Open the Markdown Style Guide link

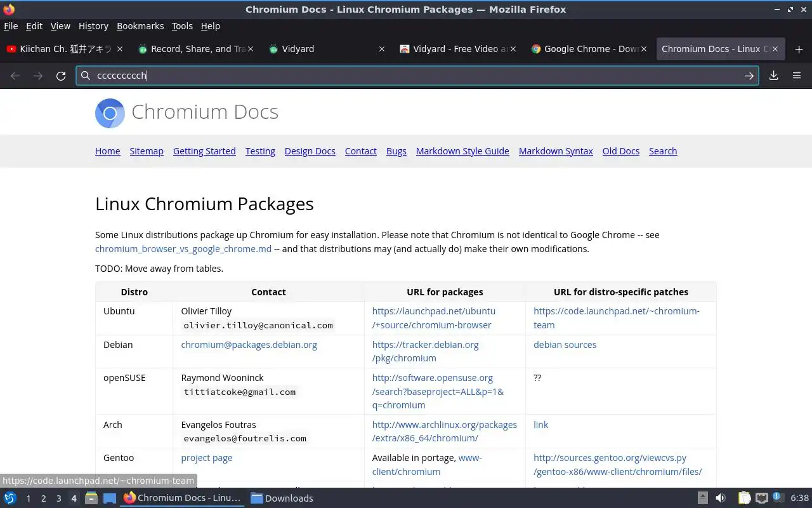tap(462, 151)
